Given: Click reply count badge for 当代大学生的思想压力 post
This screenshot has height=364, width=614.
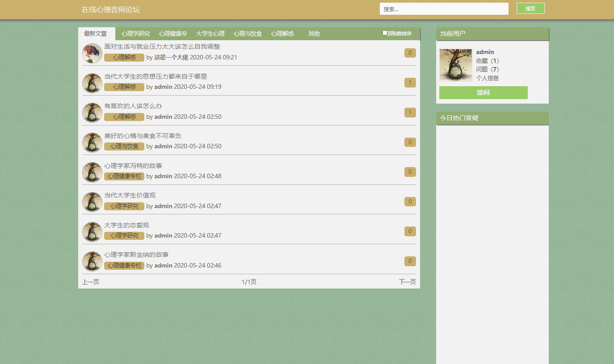Looking at the screenshot, I should 410,83.
